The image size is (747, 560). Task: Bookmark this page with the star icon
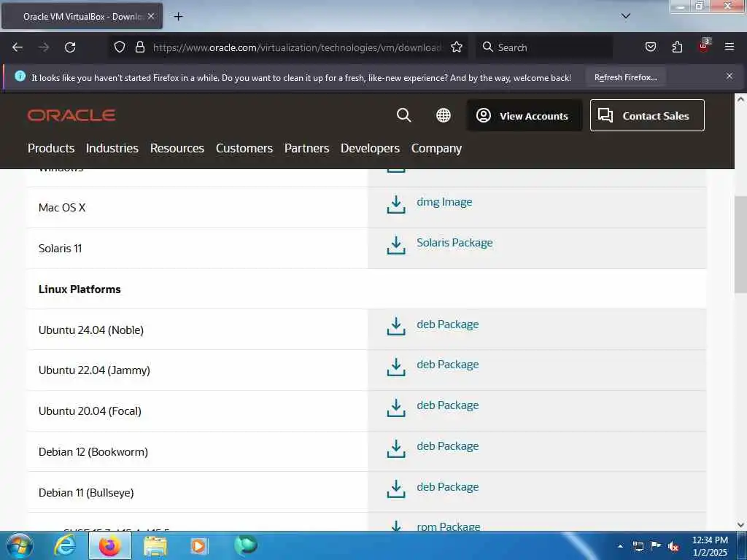click(457, 47)
